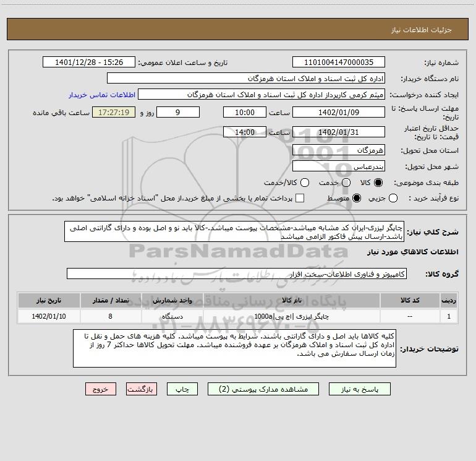The width and height of the screenshot is (476, 461).
Task: Click the goods group field کامپیوتر و فناوری اطلاعات
Action: [x=237, y=274]
